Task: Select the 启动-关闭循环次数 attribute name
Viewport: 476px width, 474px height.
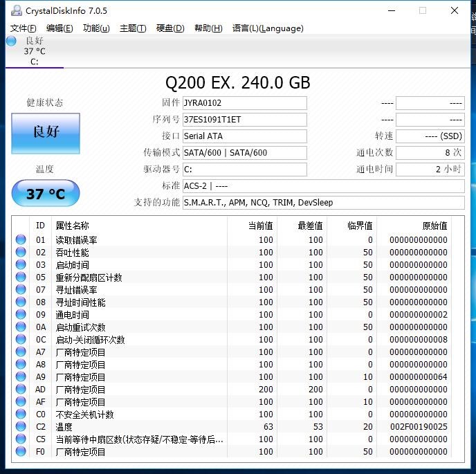Action: [90, 340]
